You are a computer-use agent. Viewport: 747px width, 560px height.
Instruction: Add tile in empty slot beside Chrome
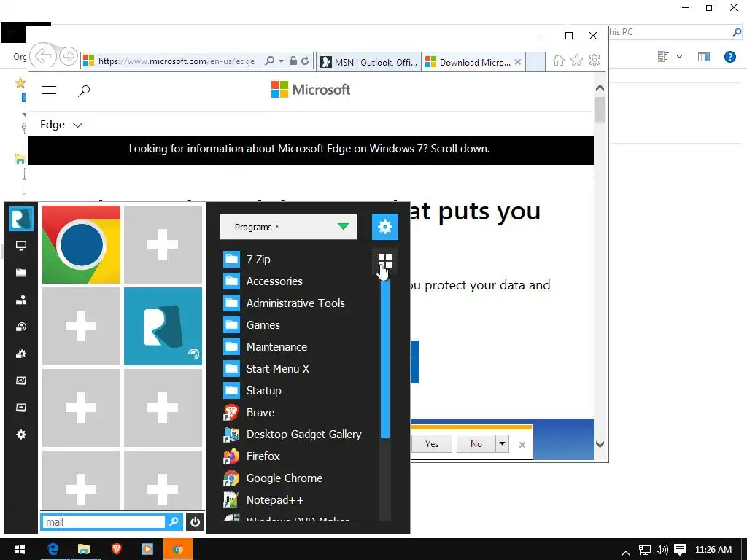tap(163, 244)
